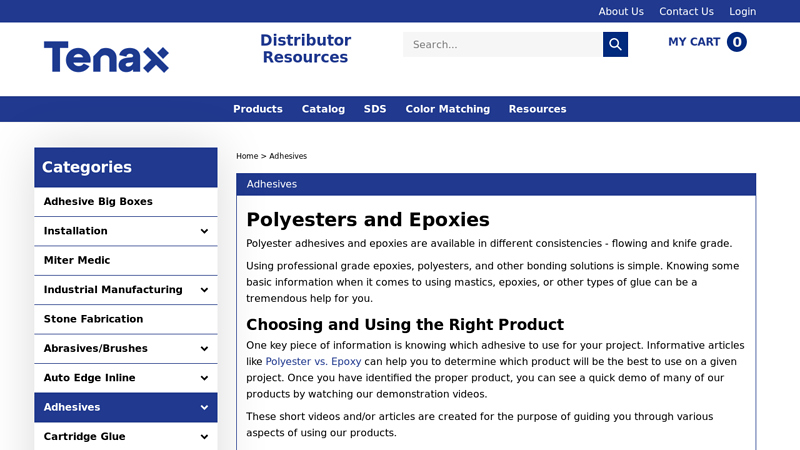800x450 pixels.
Task: Open MY CART link
Action: pos(694,42)
